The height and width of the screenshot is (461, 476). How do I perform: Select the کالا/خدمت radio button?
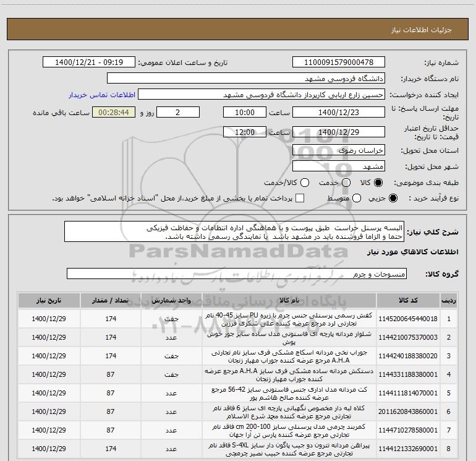305,183
